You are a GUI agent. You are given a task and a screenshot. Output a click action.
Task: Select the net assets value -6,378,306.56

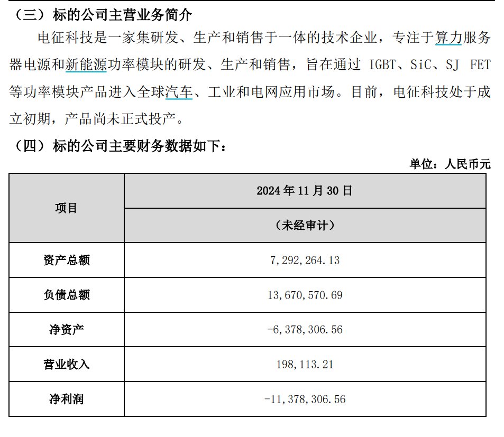305,330
